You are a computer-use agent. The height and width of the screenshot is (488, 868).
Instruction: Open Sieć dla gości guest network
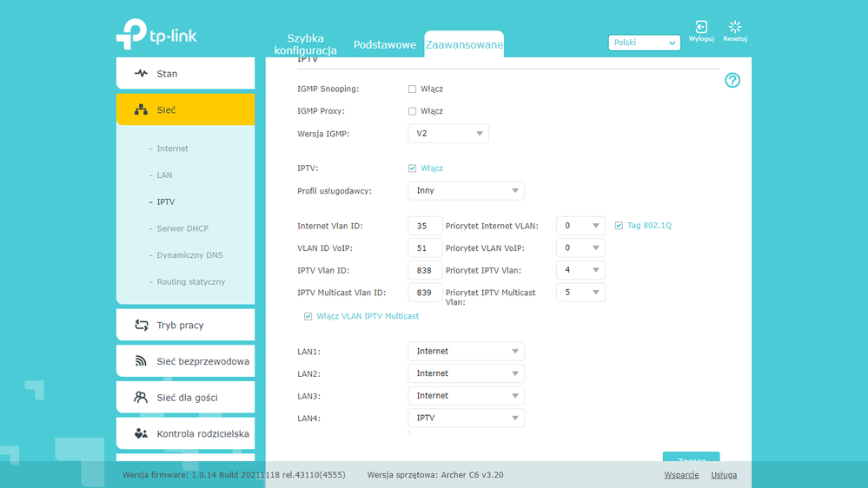pos(185,398)
